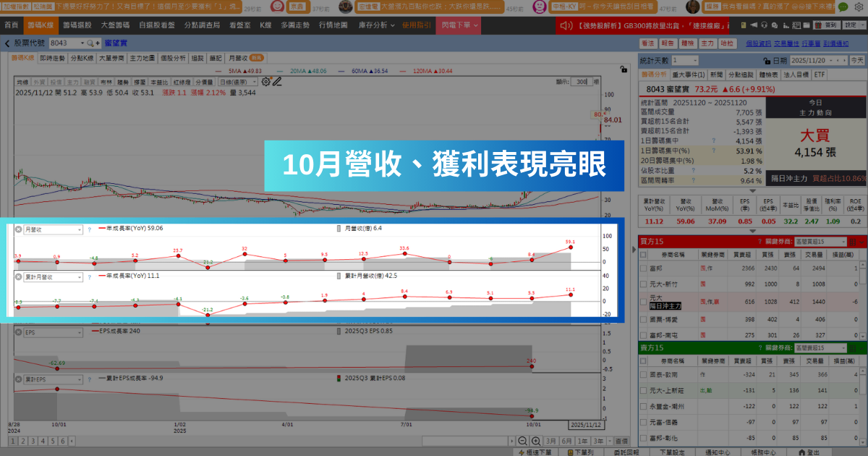Open the green chat icon top right
Viewport: 868px width, 456px height.
click(x=843, y=7)
